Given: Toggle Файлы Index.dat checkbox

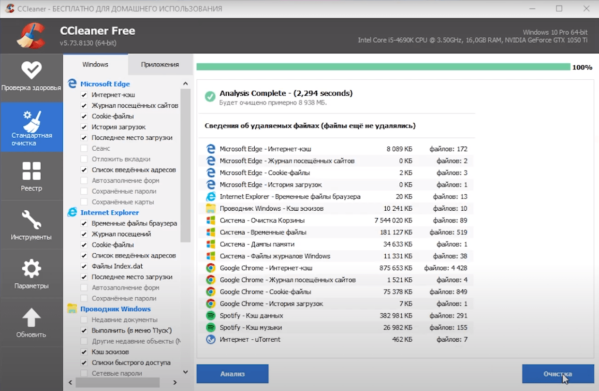Looking at the screenshot, I should (x=84, y=266).
